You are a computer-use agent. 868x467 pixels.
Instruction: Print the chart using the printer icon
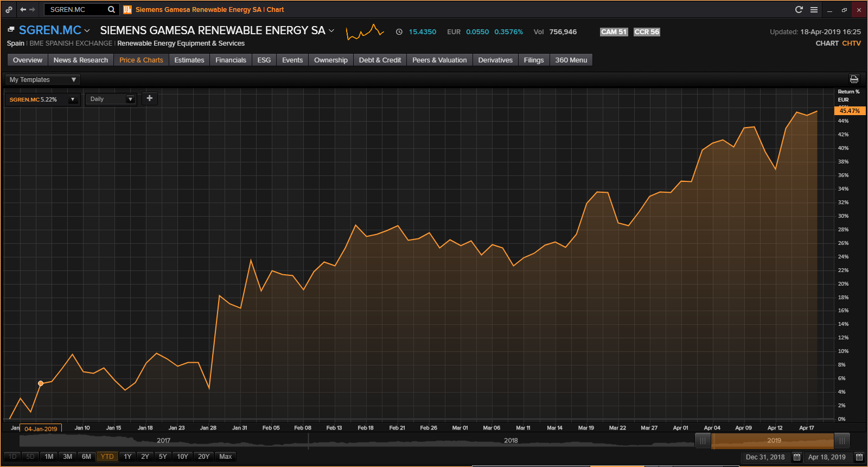tap(854, 79)
